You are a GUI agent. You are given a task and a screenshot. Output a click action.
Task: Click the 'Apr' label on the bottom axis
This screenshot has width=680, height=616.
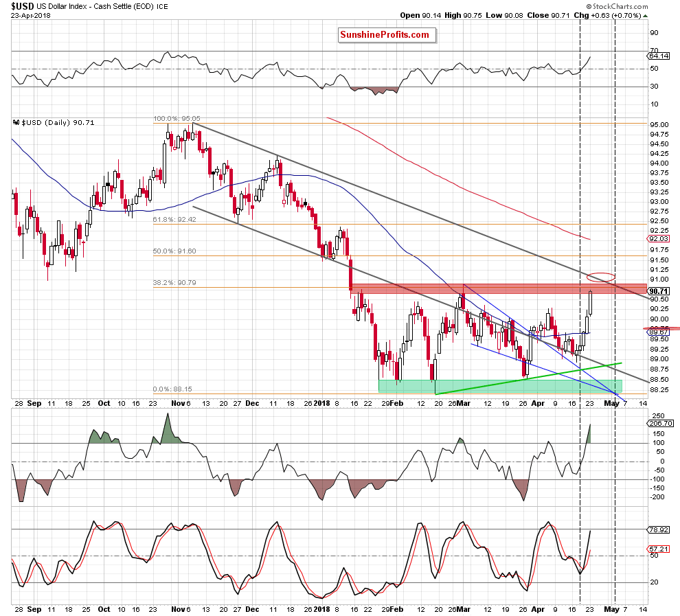pyautogui.click(x=538, y=609)
